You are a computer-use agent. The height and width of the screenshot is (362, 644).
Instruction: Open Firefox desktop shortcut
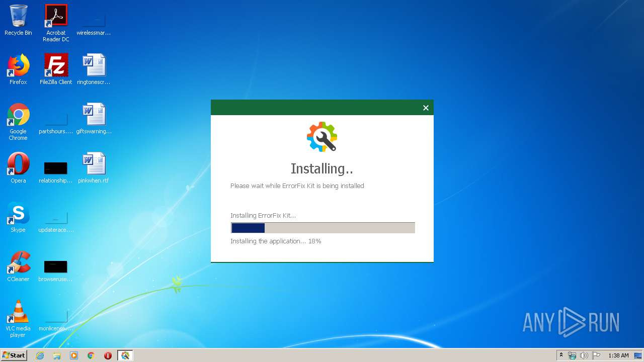[18, 69]
